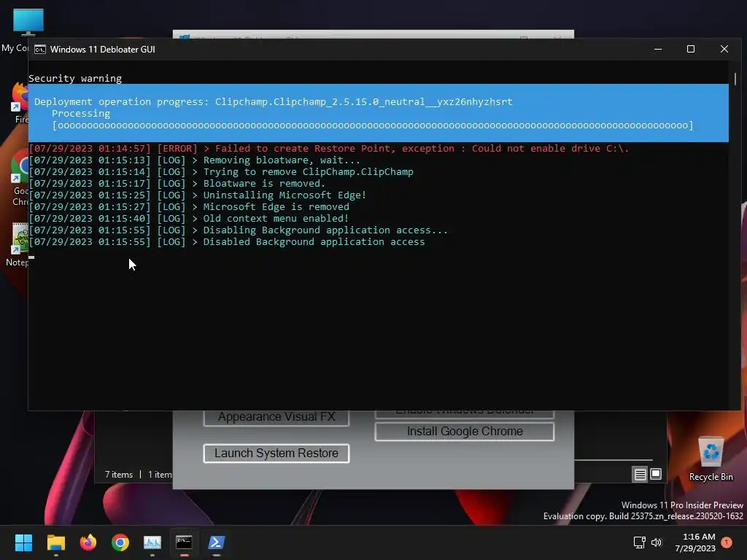Click the Appearance Visual FX button
Viewport: 747px width, 560px height.
pos(276,418)
